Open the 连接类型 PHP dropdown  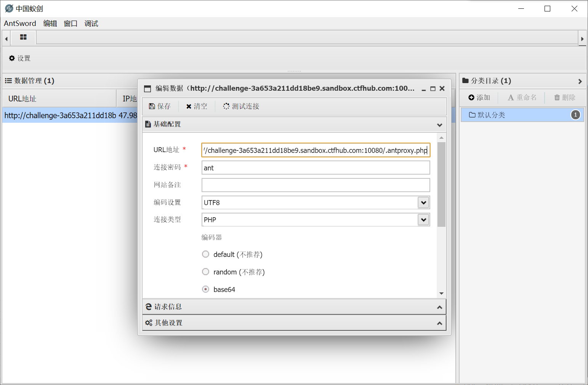click(423, 220)
